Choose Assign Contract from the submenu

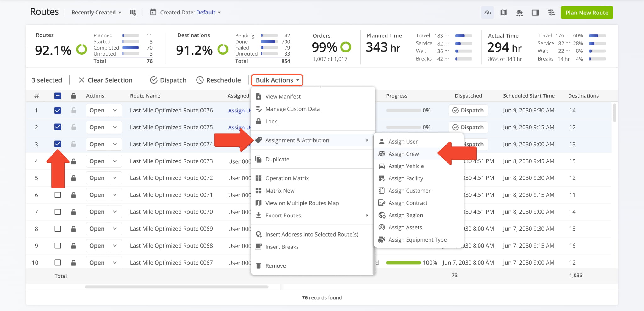coord(408,203)
